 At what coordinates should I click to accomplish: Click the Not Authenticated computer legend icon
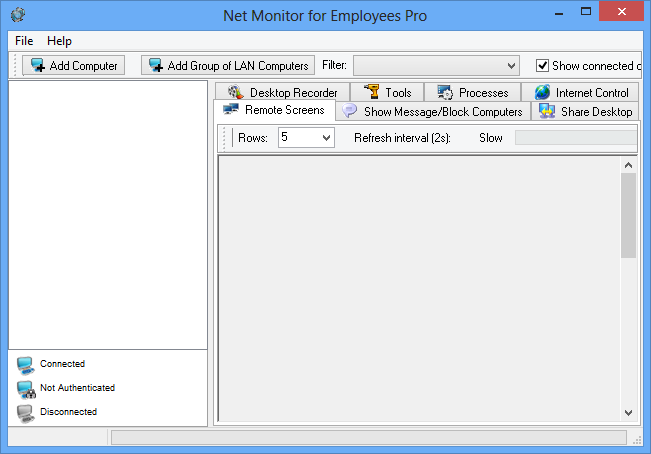(26, 389)
